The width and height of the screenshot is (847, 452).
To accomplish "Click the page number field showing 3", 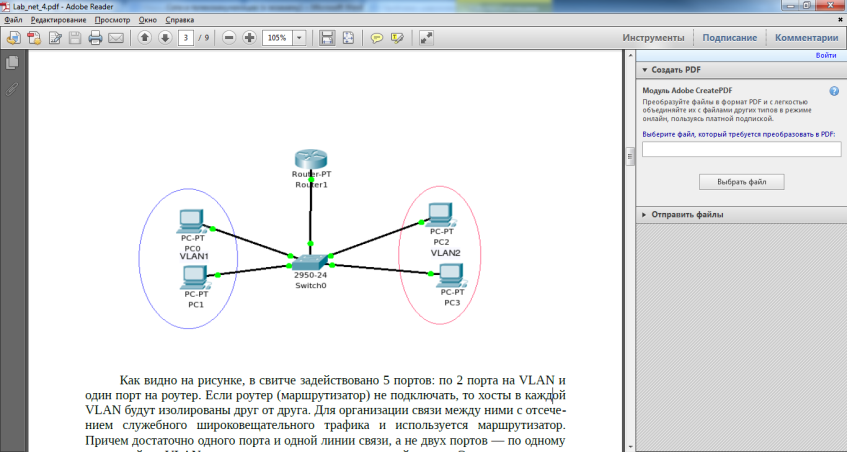I will point(186,38).
